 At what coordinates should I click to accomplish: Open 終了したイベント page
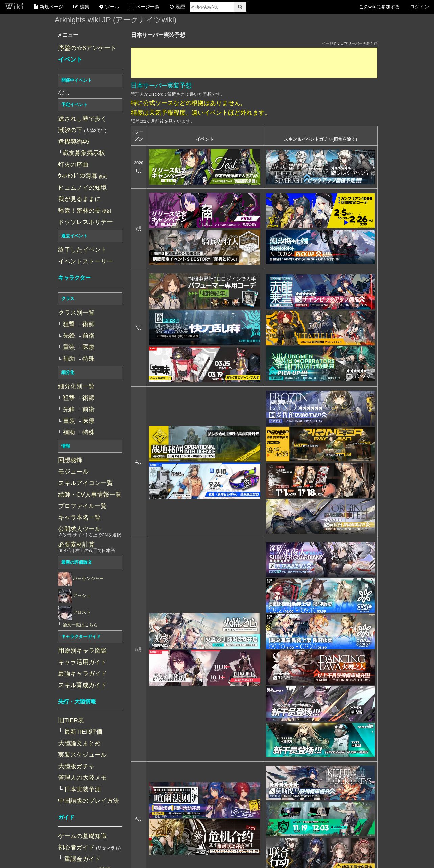click(x=82, y=250)
